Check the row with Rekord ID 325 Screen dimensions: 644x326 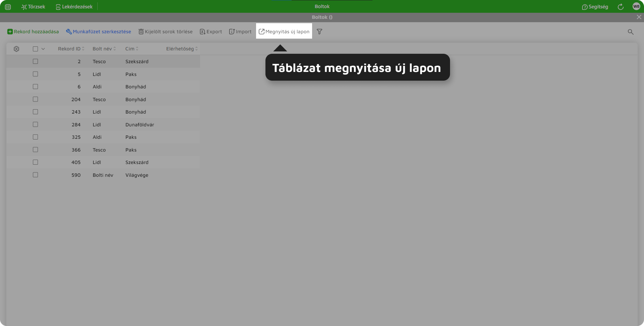pyautogui.click(x=35, y=137)
